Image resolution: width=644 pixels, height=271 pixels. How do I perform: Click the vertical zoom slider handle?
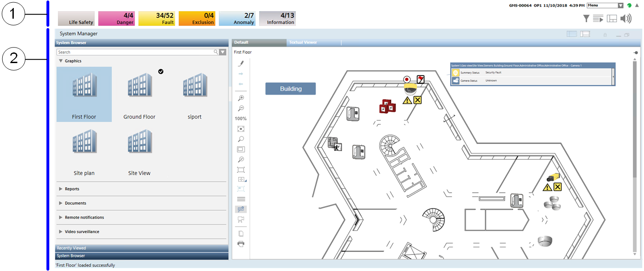(636, 52)
